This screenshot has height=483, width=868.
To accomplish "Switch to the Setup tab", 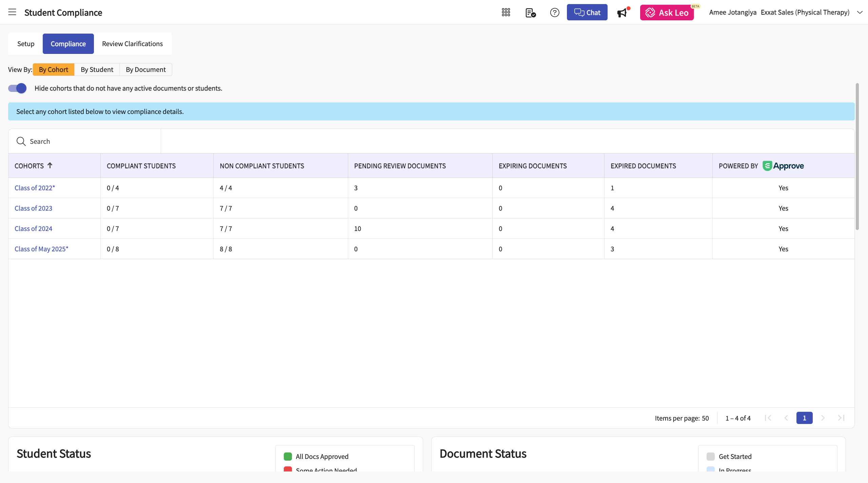I will click(x=26, y=44).
